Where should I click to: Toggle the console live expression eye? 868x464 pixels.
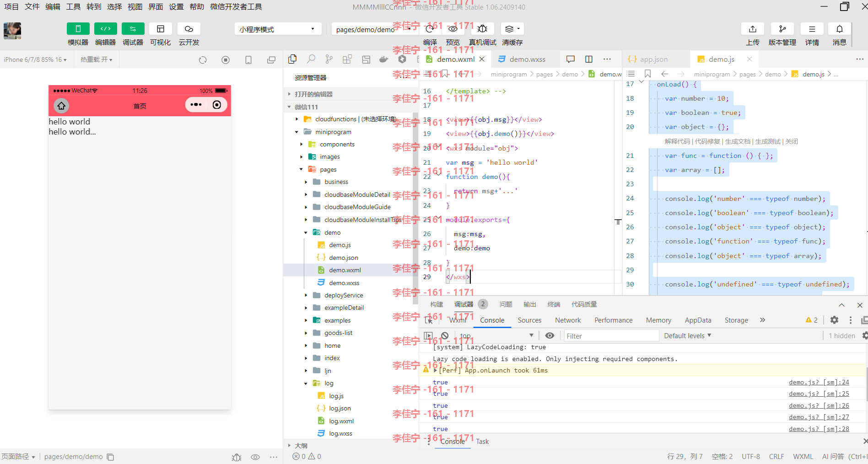coord(550,335)
